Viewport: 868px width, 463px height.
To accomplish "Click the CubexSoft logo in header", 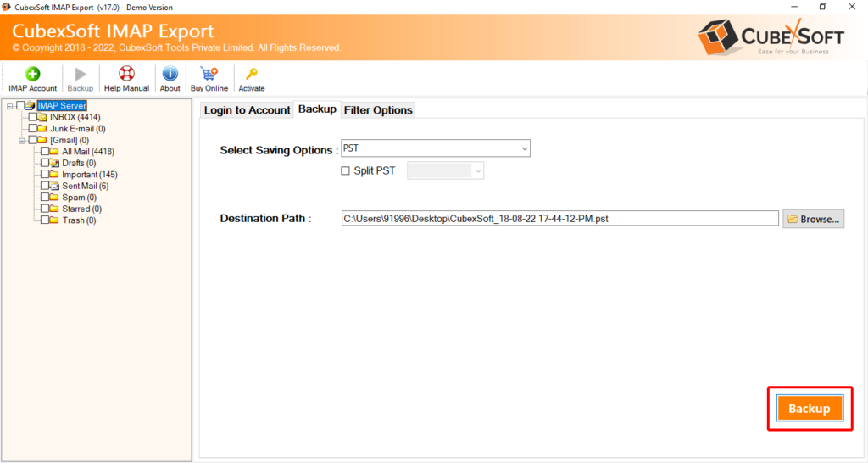I will tap(771, 36).
